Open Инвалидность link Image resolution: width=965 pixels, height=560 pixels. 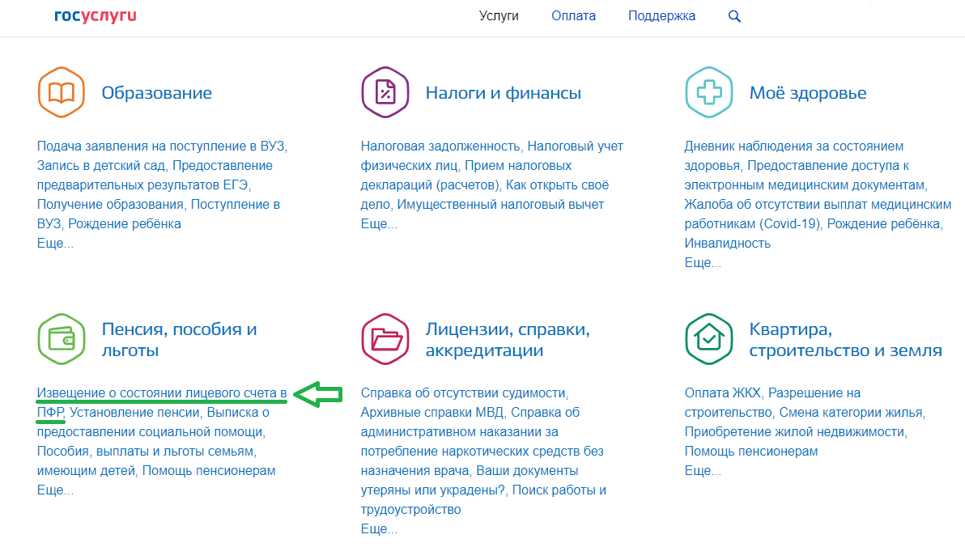(x=728, y=243)
